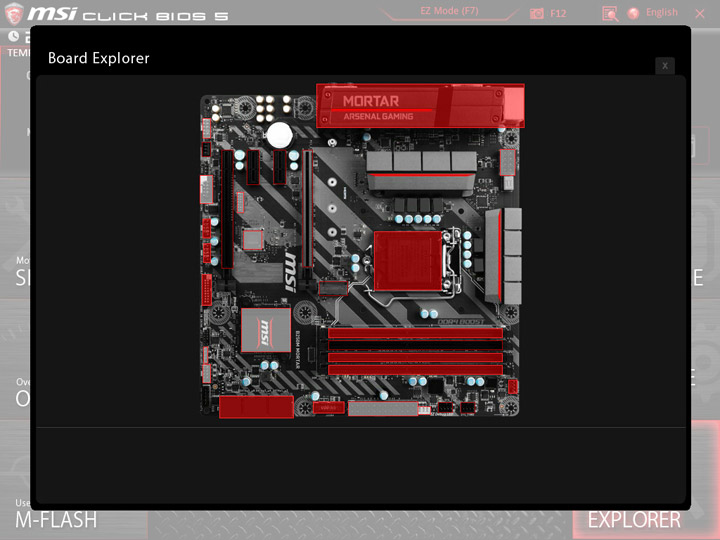Select the MORTAR Arsenal Gaming rear I/O panel
This screenshot has height=540, width=720.
point(420,106)
